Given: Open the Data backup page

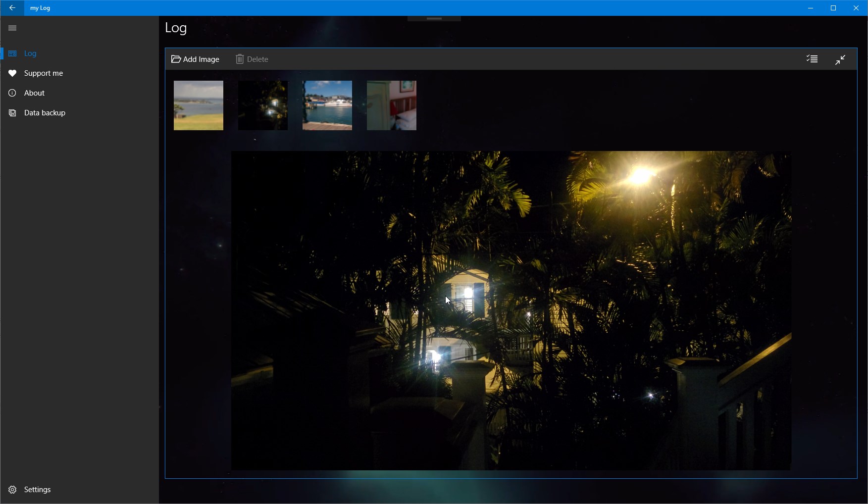Looking at the screenshot, I should [x=79, y=113].
